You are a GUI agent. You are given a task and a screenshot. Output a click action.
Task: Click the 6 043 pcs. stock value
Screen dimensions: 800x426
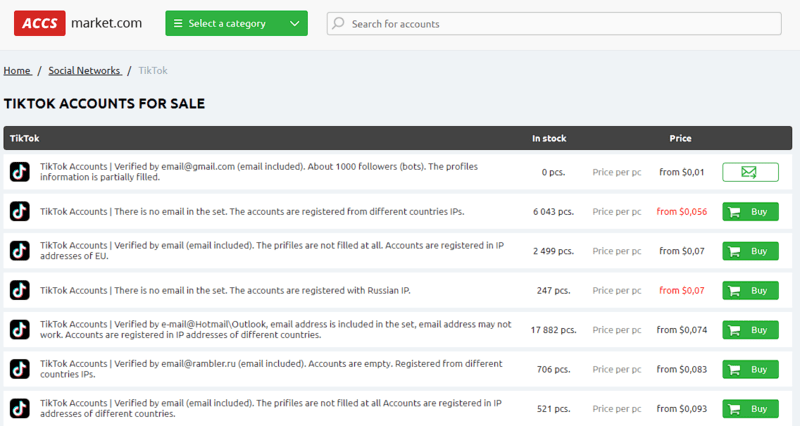tap(554, 212)
